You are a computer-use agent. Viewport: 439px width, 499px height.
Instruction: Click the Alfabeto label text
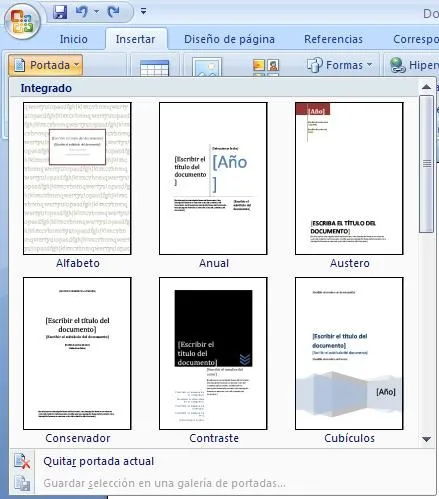pyautogui.click(x=78, y=263)
